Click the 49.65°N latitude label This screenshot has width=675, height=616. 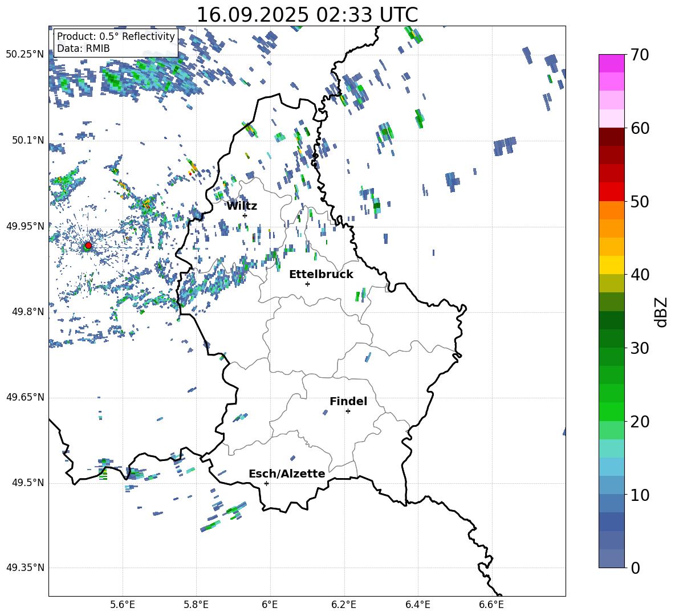(x=25, y=397)
